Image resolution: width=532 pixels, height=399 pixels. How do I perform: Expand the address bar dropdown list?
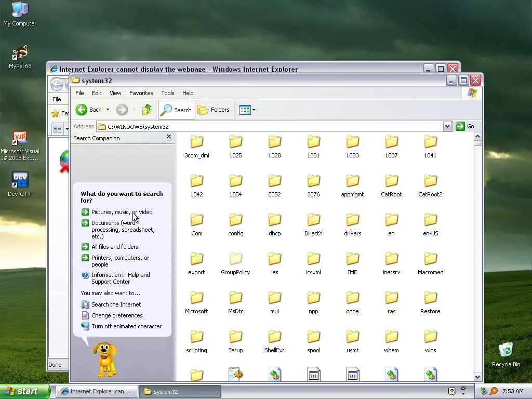click(447, 127)
